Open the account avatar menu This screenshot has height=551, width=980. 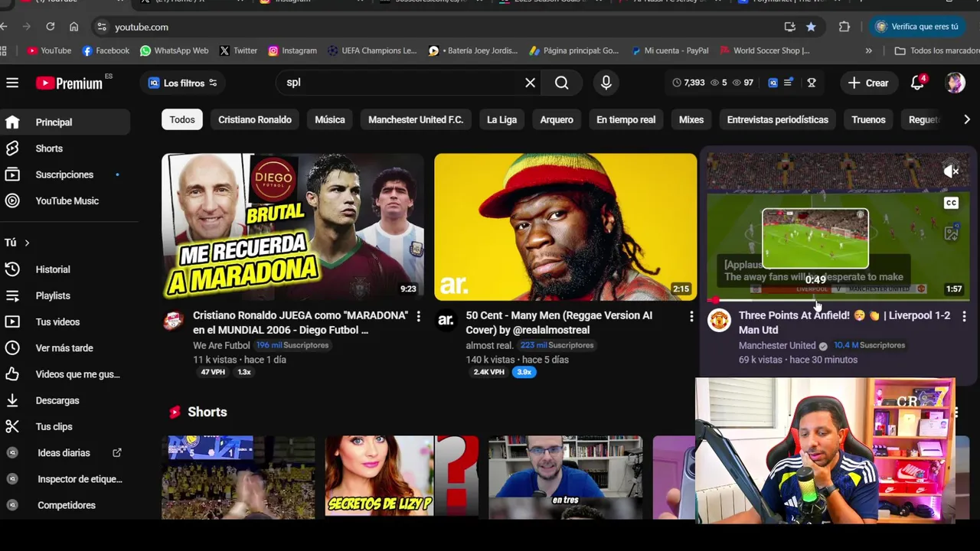coord(955,83)
